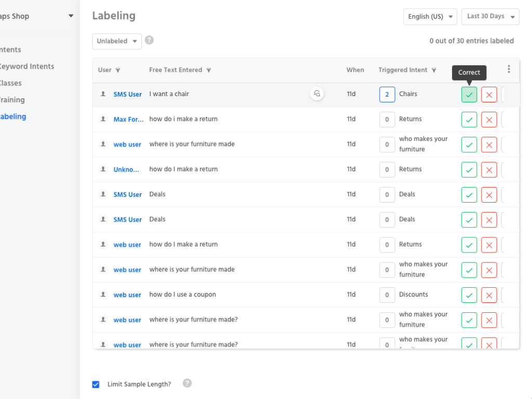Go to Keyword Intents in sidebar
The width and height of the screenshot is (532, 399).
point(26,66)
